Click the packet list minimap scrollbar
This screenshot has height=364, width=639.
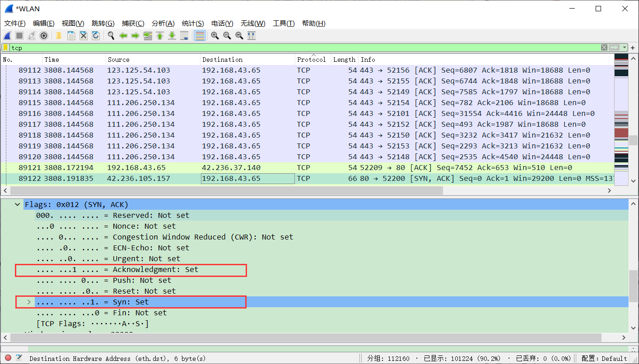point(621,120)
